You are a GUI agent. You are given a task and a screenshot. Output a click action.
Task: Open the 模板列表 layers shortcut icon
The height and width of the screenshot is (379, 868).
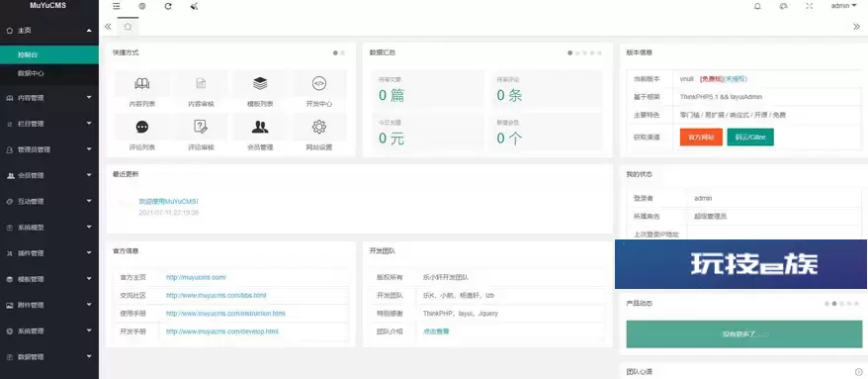260,84
